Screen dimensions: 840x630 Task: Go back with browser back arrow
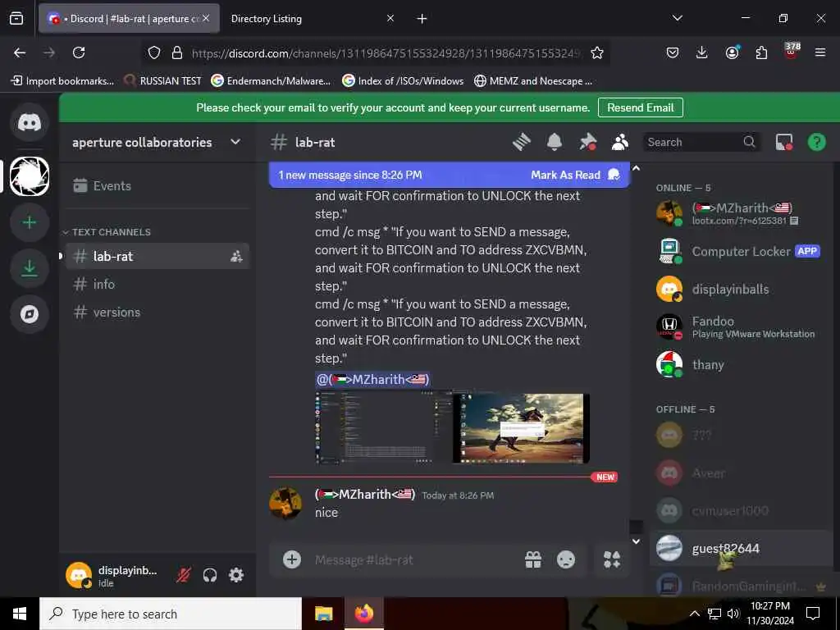click(20, 52)
